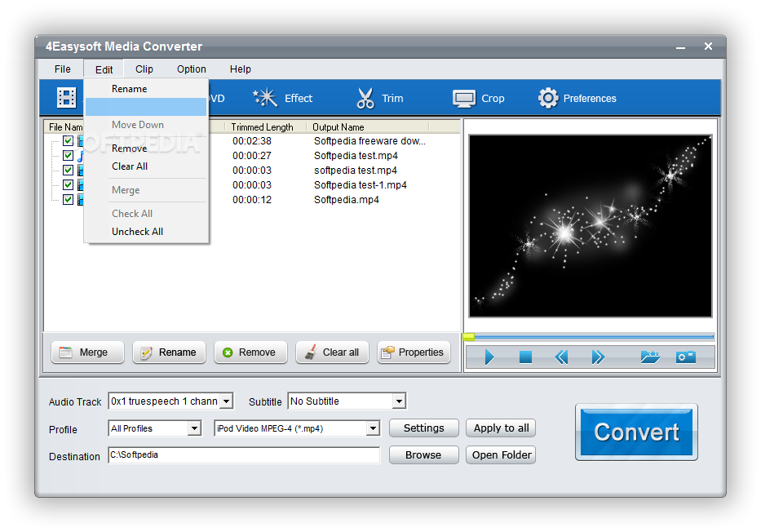The width and height of the screenshot is (761, 532).
Task: Minimize the Media Converter window
Action: coord(680,47)
